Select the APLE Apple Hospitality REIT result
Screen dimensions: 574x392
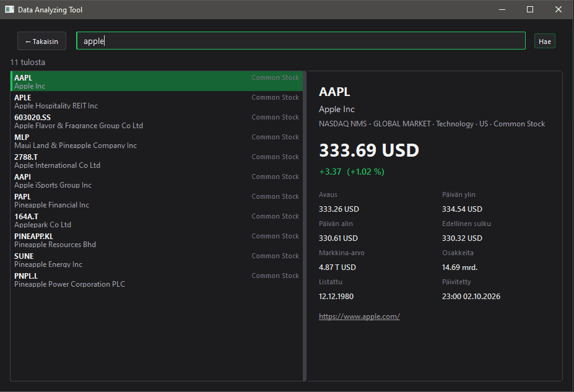coord(157,102)
